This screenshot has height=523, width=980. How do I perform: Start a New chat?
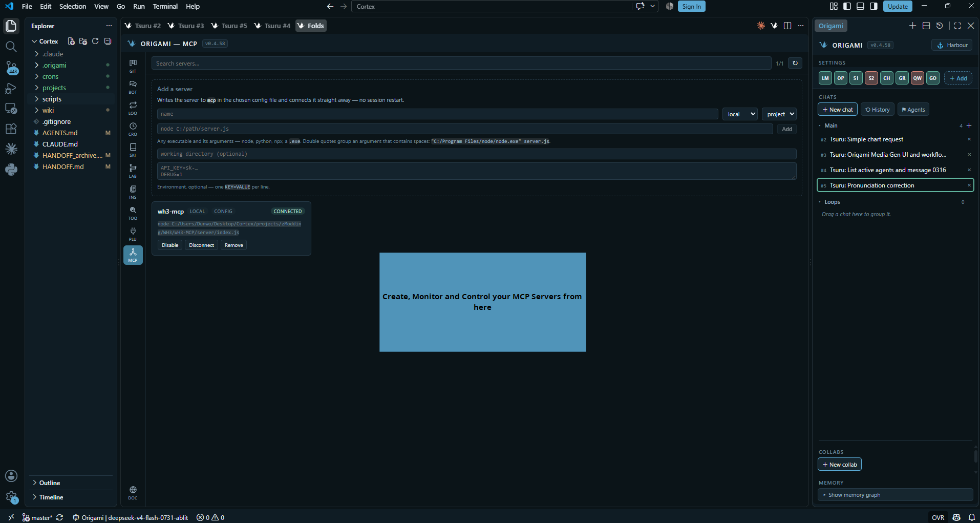click(x=838, y=110)
